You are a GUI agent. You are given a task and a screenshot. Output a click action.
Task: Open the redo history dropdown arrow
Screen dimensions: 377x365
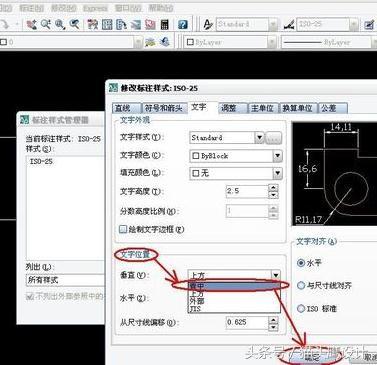point(17,24)
